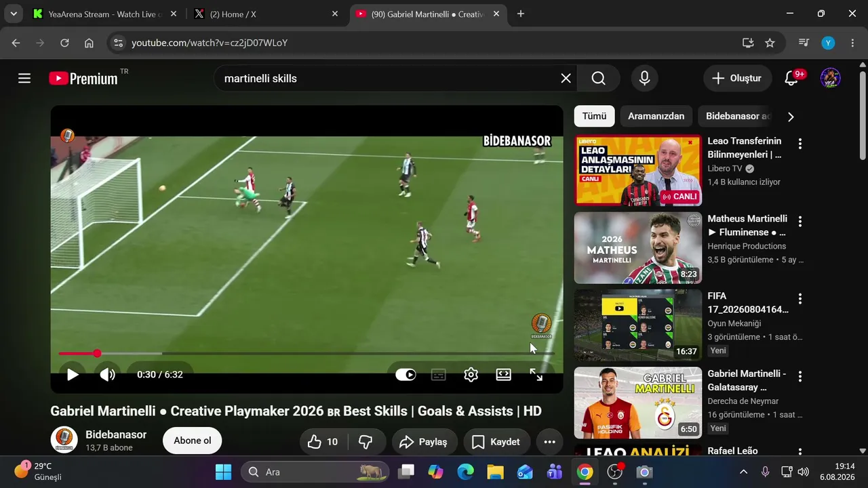Open the Windows Start menu
This screenshot has height=488, width=868.
[223, 472]
